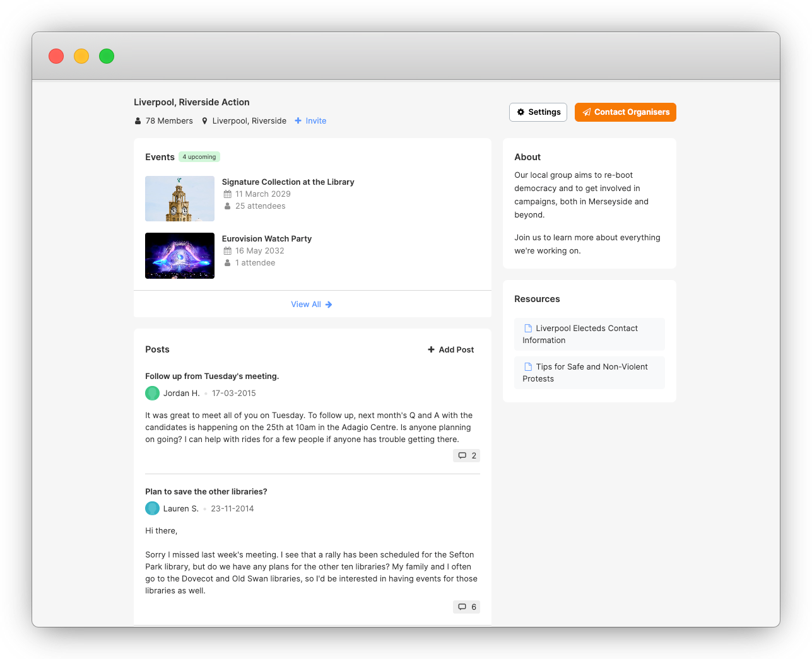The image size is (812, 659).
Task: Click the document icon for Liverpool Electeds resource
Action: pyautogui.click(x=528, y=328)
